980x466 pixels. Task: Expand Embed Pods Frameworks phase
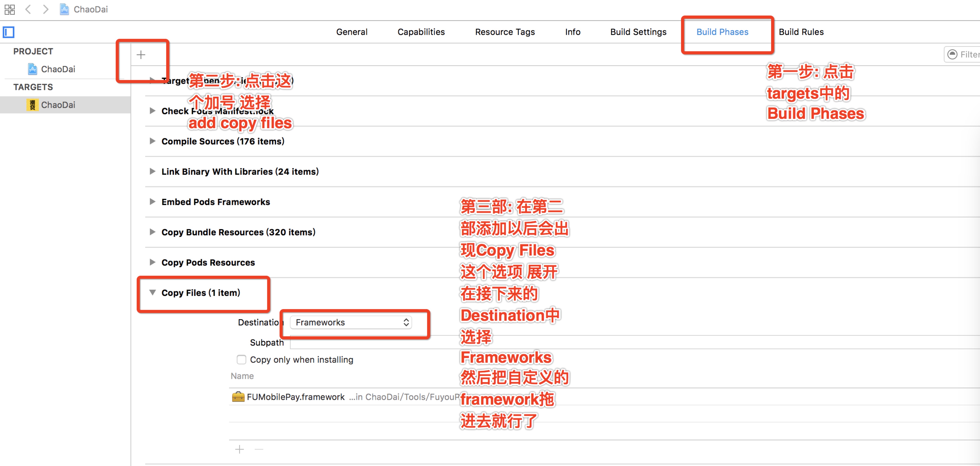(153, 202)
